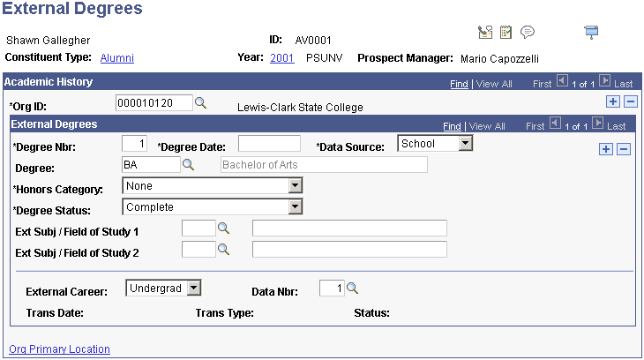Go to previous Academic History row arrow
This screenshot has height=360, width=644.
(x=562, y=80)
